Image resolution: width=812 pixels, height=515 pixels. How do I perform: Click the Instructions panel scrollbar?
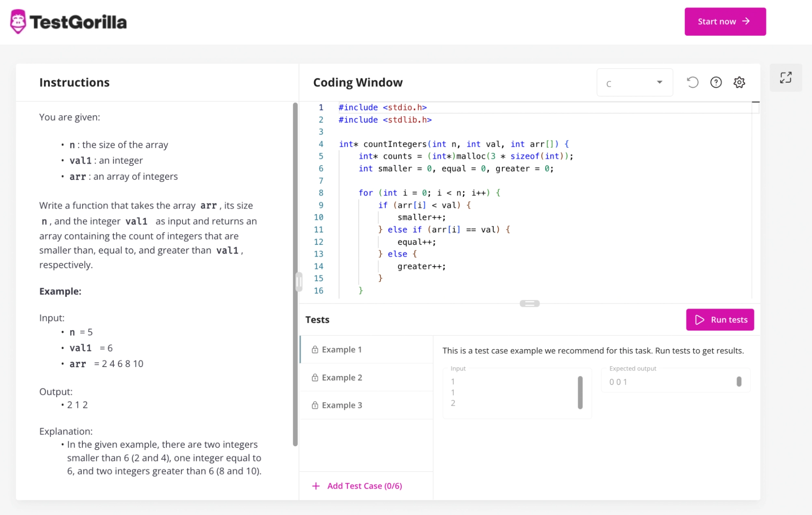click(x=295, y=274)
